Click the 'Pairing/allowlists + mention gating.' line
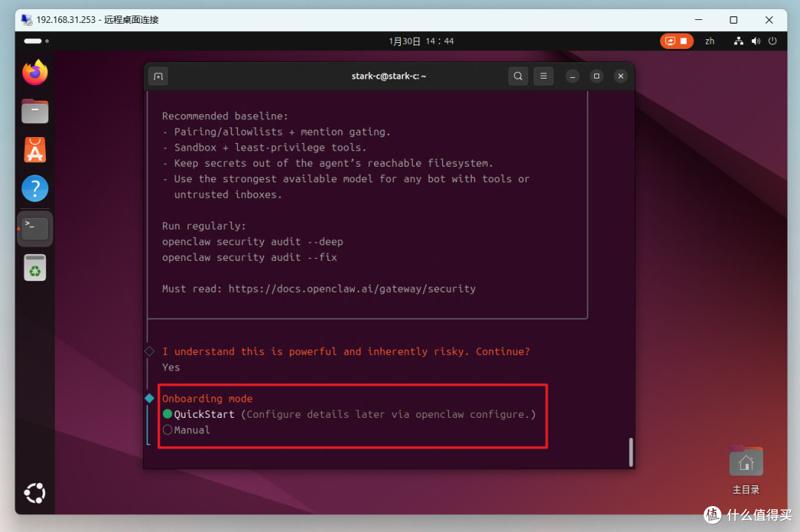 tap(282, 132)
